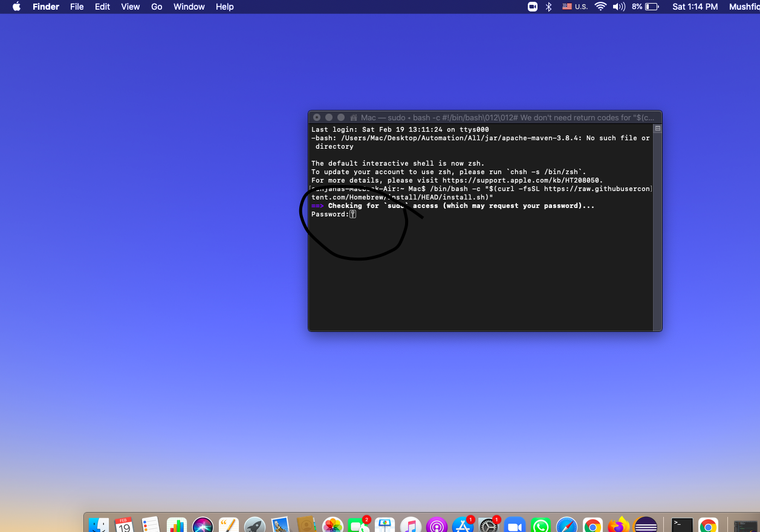
Task: Open U.S. input source menu
Action: click(575, 7)
